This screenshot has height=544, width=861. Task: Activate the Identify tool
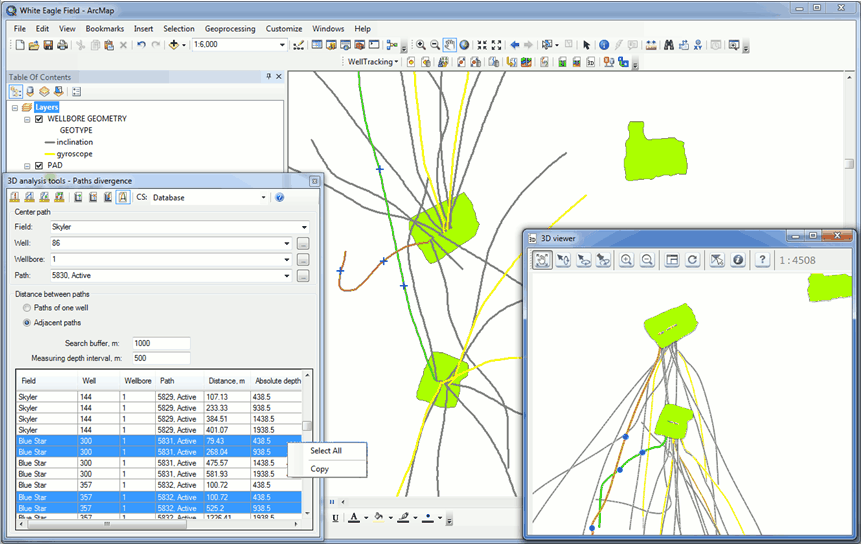coord(604,45)
